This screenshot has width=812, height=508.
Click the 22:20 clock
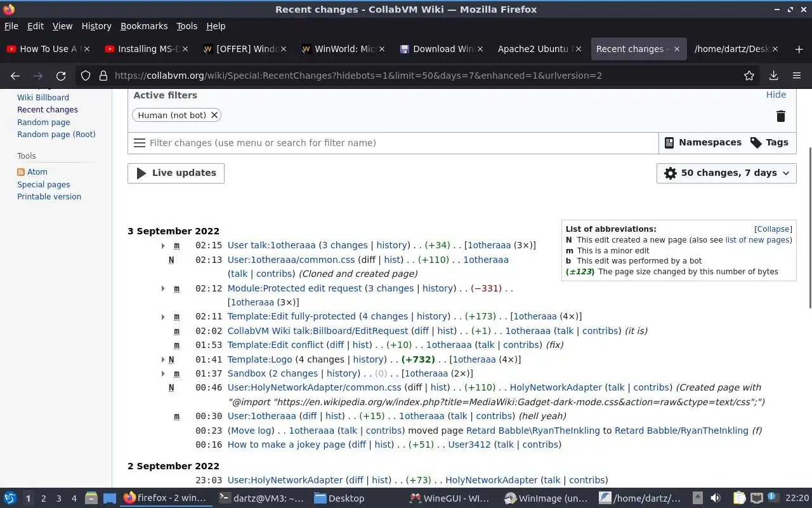(797, 498)
